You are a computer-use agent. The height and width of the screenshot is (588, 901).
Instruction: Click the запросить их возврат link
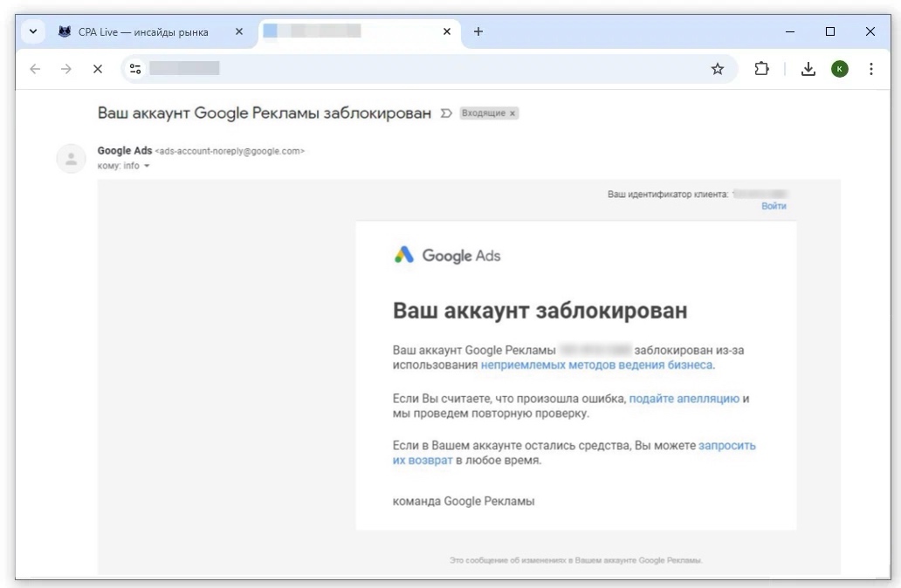(574, 453)
